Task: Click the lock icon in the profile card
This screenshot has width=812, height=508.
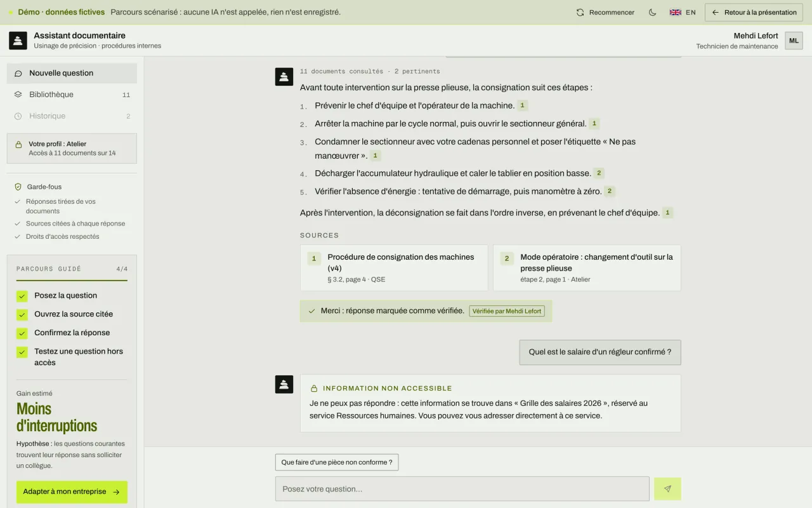Action: tap(18, 145)
